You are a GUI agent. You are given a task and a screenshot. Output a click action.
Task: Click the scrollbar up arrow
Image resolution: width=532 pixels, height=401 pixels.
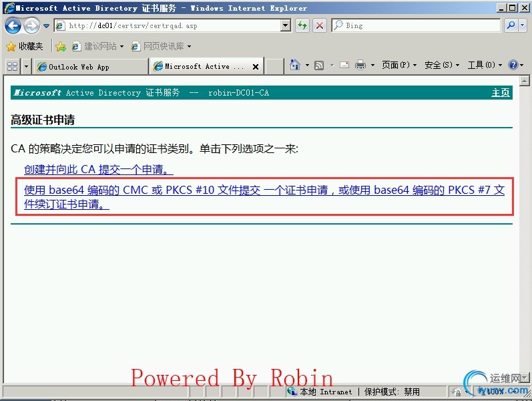point(524,82)
